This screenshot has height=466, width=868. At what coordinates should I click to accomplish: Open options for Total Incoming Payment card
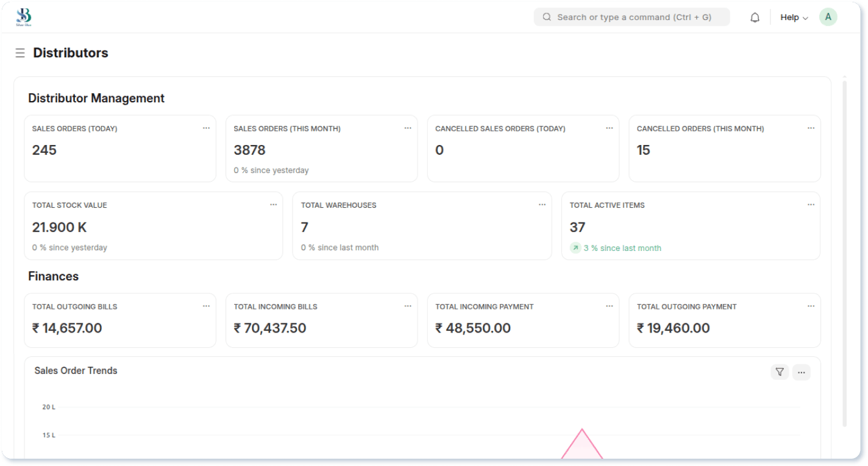(609, 306)
